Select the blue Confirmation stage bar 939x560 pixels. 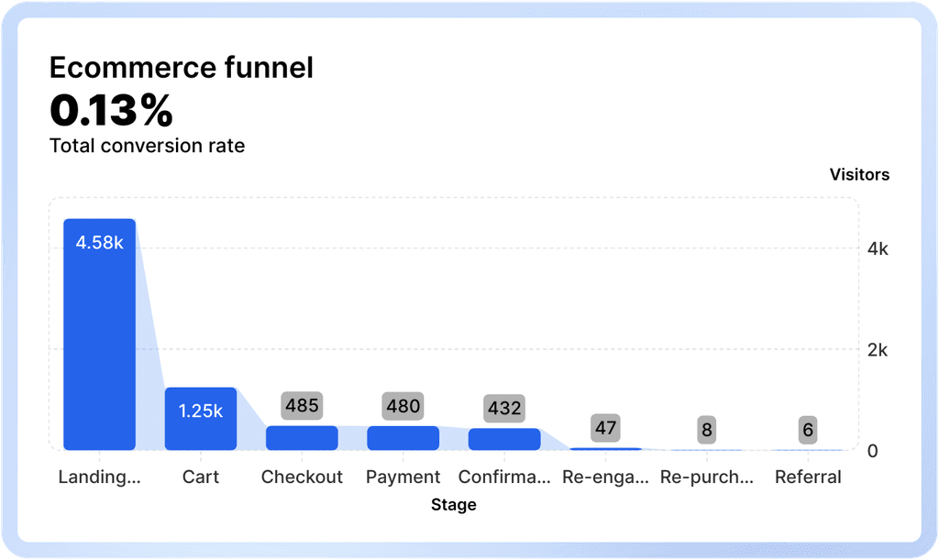coord(504,439)
